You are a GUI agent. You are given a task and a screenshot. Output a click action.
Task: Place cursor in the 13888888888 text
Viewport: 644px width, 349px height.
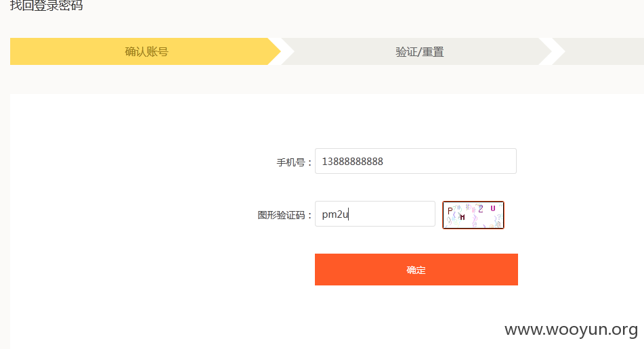point(352,162)
